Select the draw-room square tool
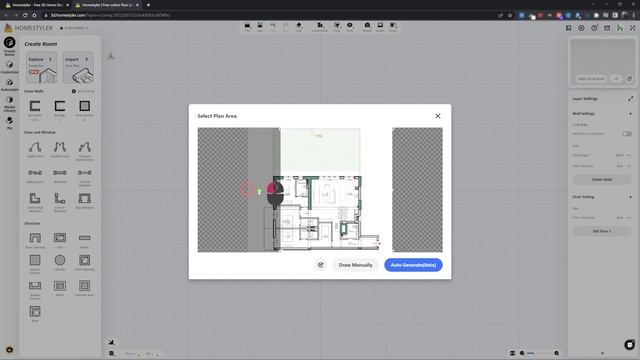The height and width of the screenshot is (360, 640). click(84, 111)
